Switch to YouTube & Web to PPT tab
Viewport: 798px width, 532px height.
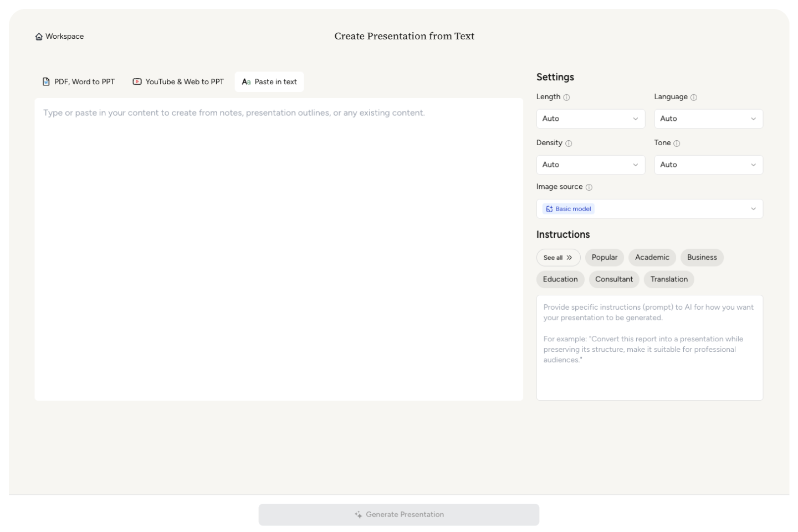178,82
